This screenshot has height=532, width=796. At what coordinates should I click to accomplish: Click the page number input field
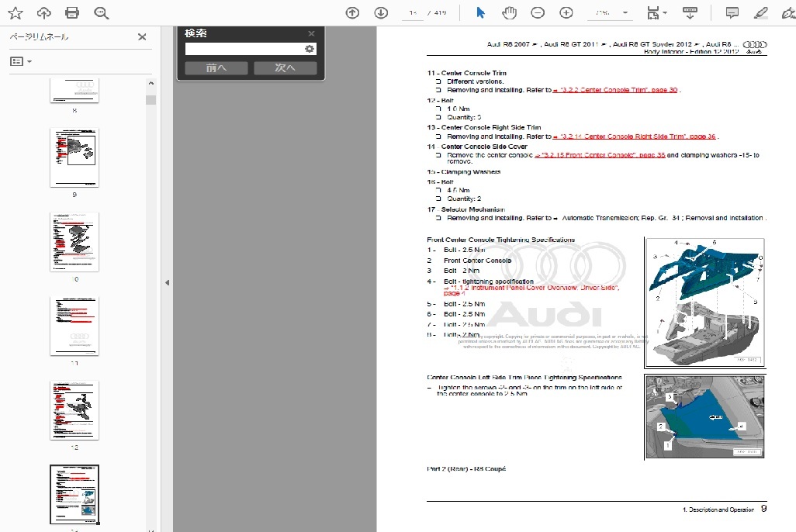[413, 12]
